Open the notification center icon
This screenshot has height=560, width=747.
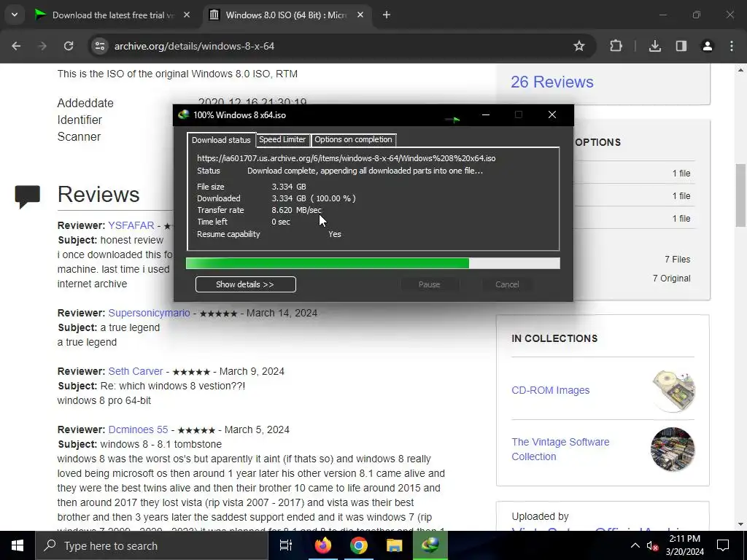(x=723, y=545)
